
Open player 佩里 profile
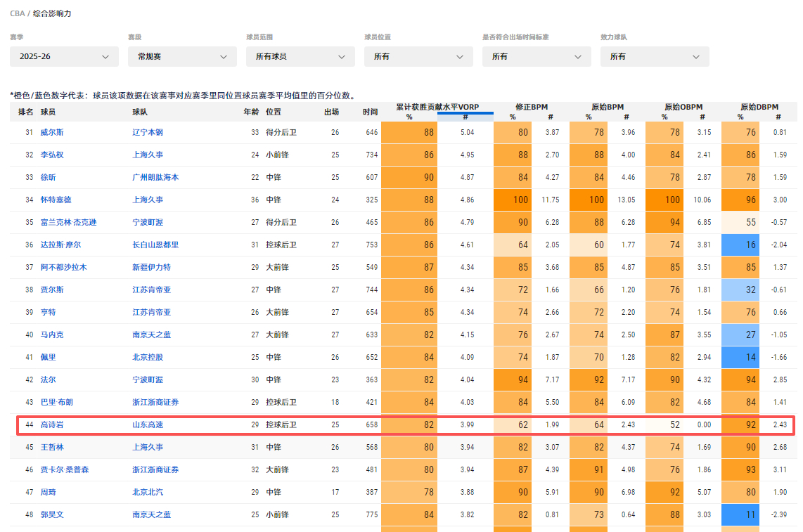pyautogui.click(x=48, y=358)
